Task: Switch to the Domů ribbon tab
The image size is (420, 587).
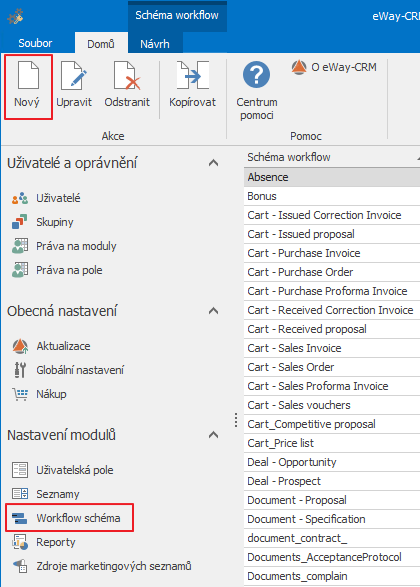Action: coord(101,44)
